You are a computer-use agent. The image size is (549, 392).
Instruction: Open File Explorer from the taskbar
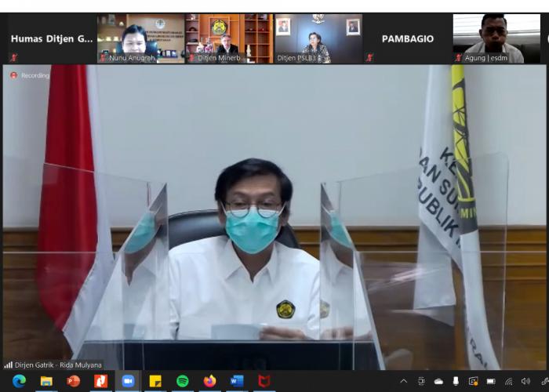tap(46, 381)
